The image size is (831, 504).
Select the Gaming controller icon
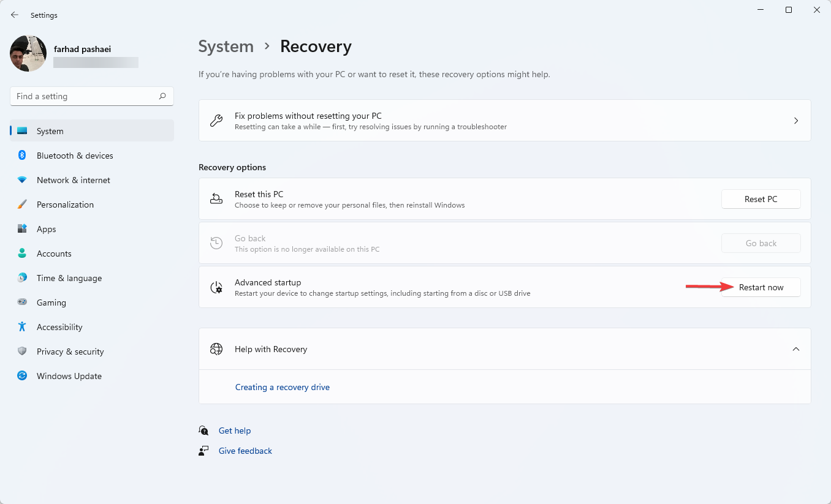pyautogui.click(x=22, y=303)
